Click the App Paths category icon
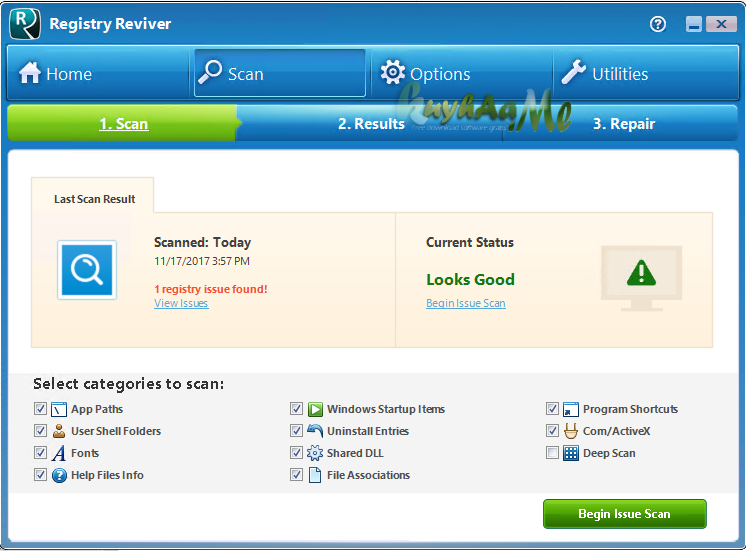Viewport: 746px width, 551px height. pyautogui.click(x=59, y=409)
